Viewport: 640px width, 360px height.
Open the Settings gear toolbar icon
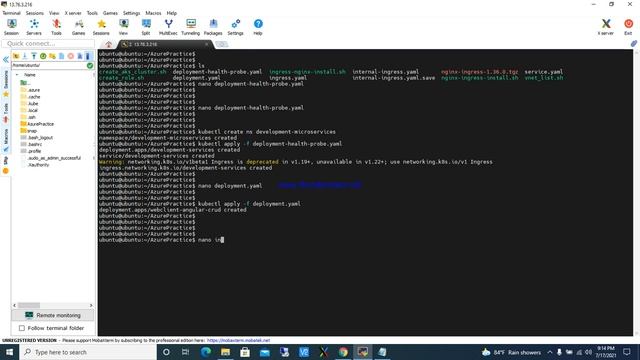[x=236, y=27]
